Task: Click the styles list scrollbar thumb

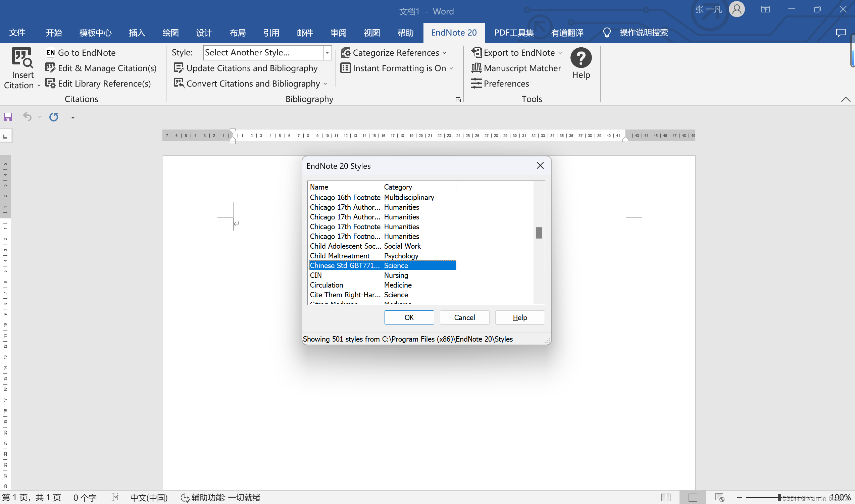Action: (x=539, y=233)
